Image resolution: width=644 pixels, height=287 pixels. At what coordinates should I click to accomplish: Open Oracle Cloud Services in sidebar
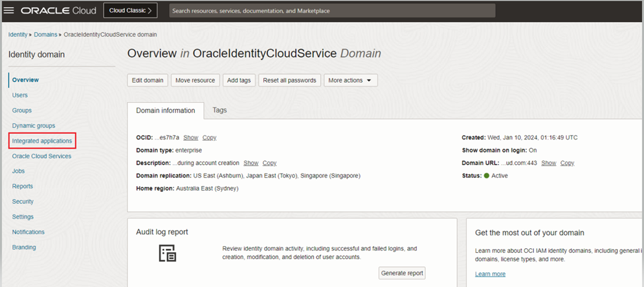click(41, 156)
